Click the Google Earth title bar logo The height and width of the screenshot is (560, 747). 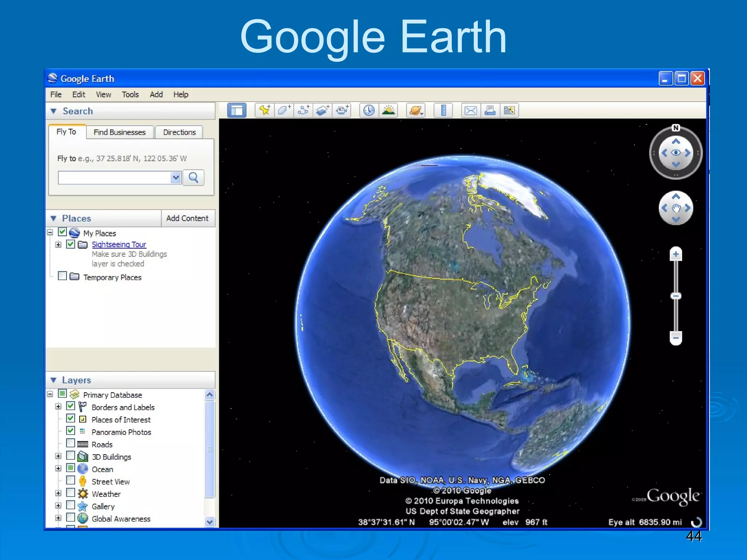click(53, 78)
